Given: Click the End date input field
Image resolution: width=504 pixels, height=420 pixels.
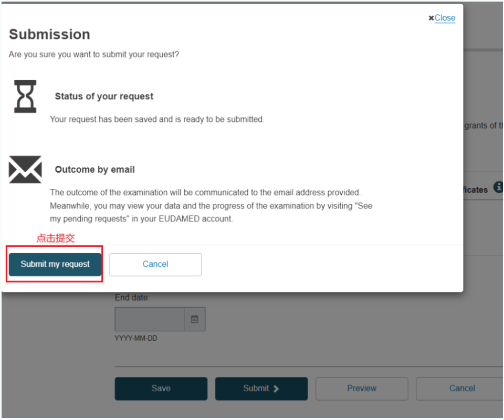Looking at the screenshot, I should pyautogui.click(x=150, y=319).
